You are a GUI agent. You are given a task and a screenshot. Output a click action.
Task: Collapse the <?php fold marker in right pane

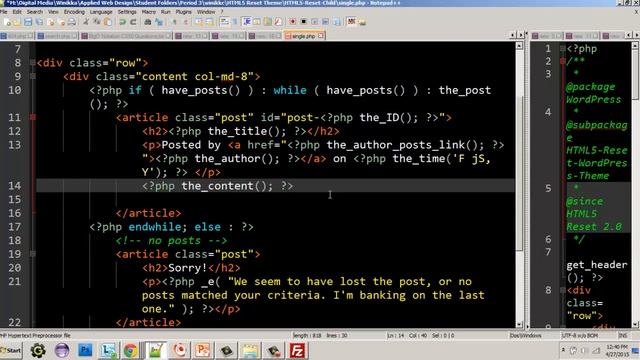[x=562, y=49]
